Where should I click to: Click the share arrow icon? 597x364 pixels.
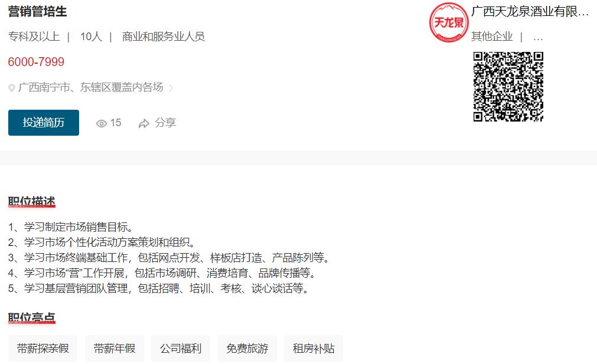pyautogui.click(x=144, y=123)
